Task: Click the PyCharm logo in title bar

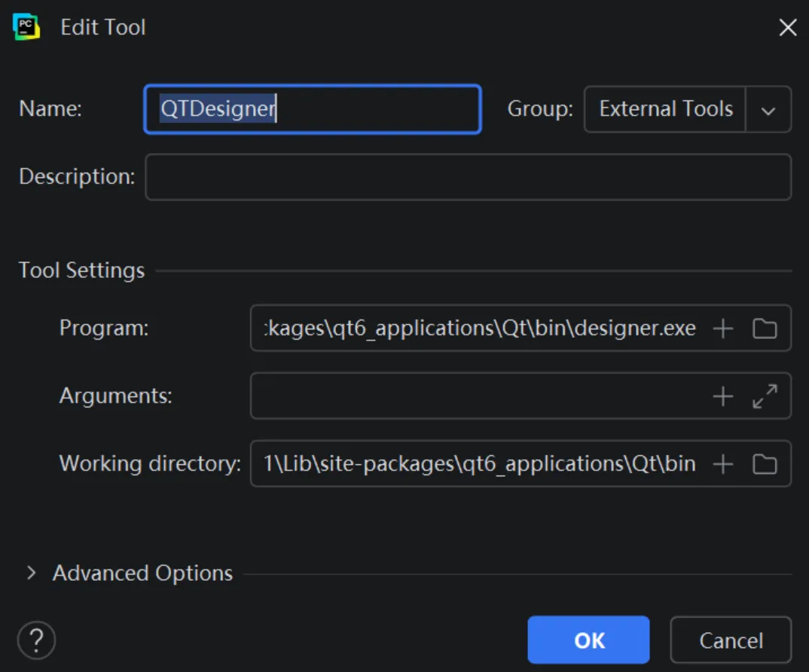Action: tap(26, 27)
